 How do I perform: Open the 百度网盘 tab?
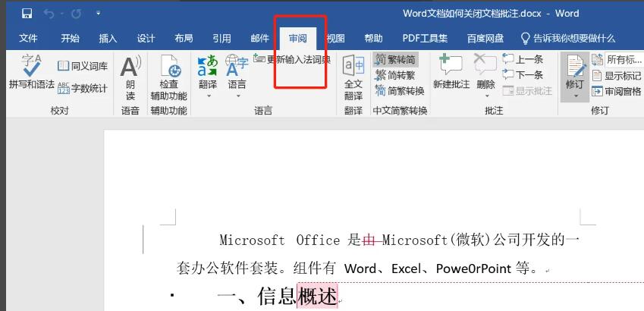pyautogui.click(x=485, y=39)
